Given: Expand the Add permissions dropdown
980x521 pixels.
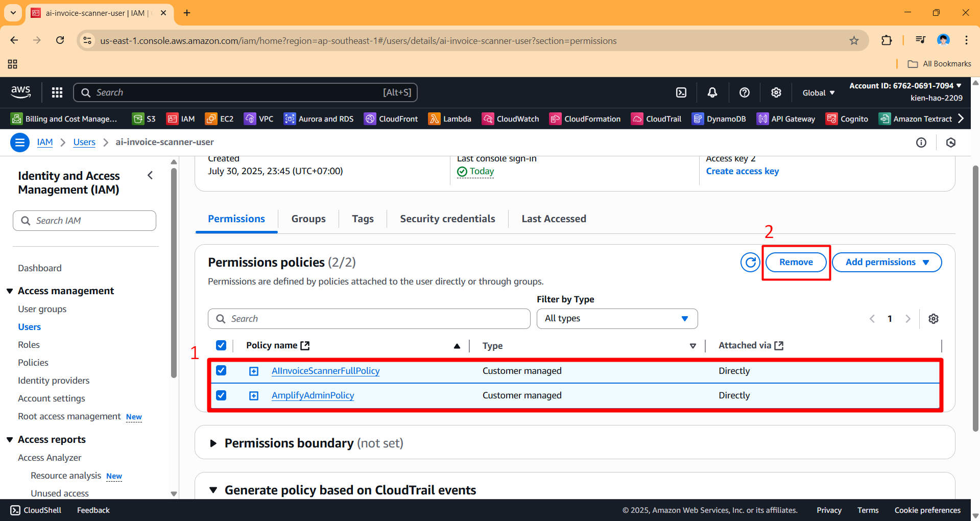Looking at the screenshot, I should [x=887, y=262].
